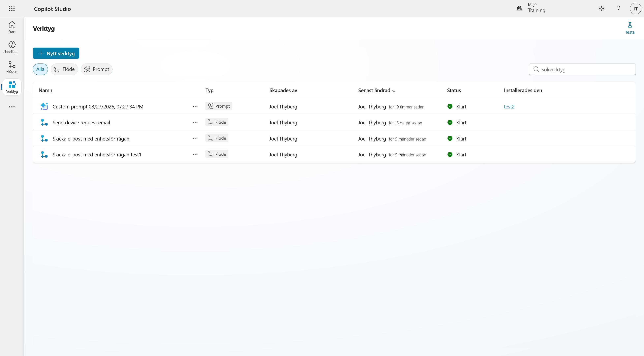Screen dimensions: 644x356
Task: Open settings gear icon
Action: point(601,8)
